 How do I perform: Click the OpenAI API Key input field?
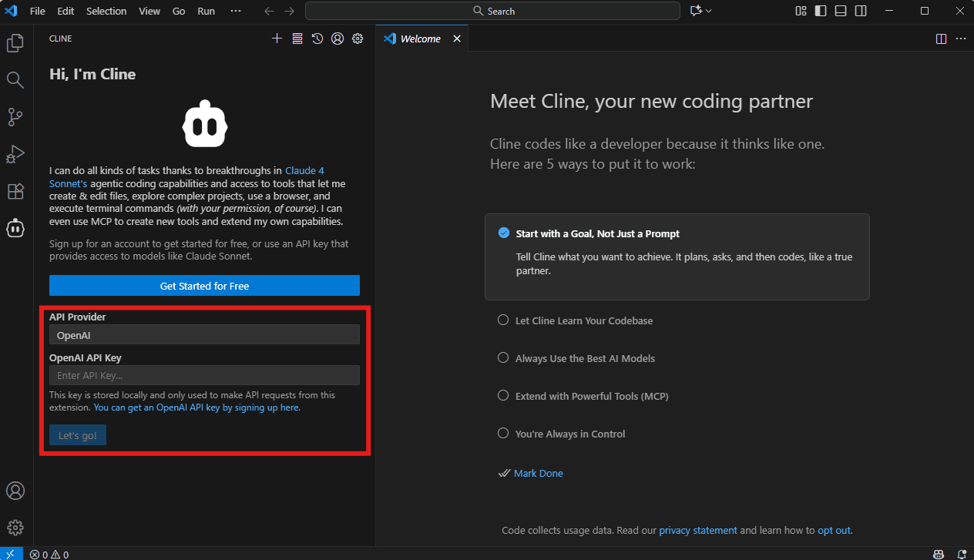pyautogui.click(x=204, y=375)
